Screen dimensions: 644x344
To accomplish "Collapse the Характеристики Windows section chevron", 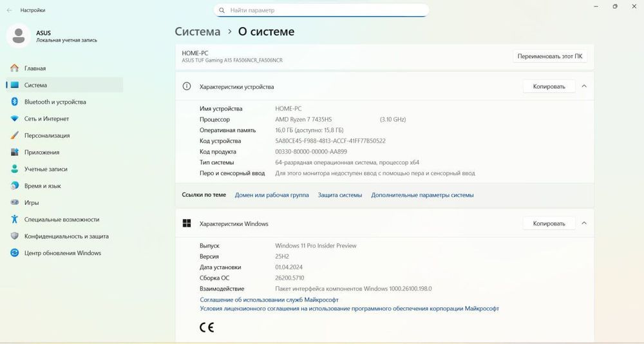I will (x=584, y=223).
